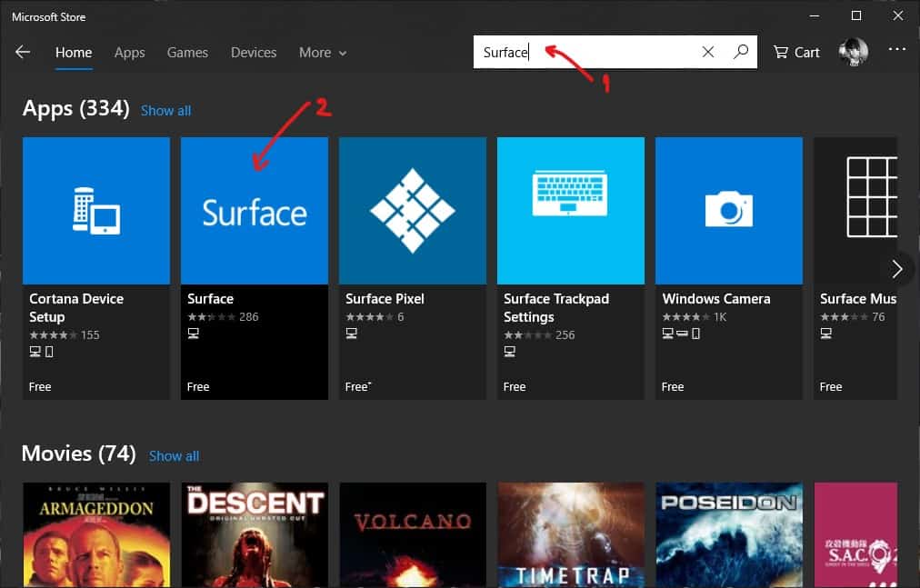Click Free price under Windows Camera

(673, 387)
